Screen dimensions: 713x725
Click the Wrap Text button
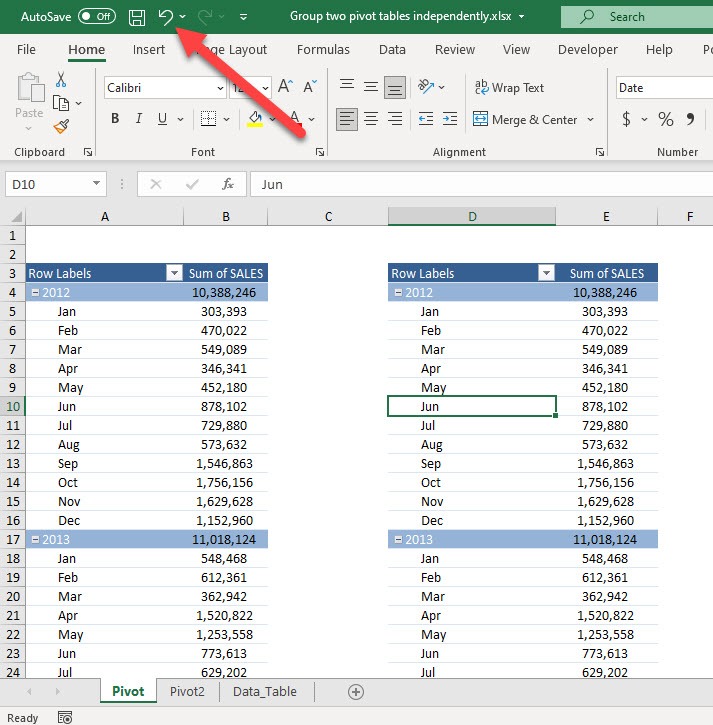[509, 87]
